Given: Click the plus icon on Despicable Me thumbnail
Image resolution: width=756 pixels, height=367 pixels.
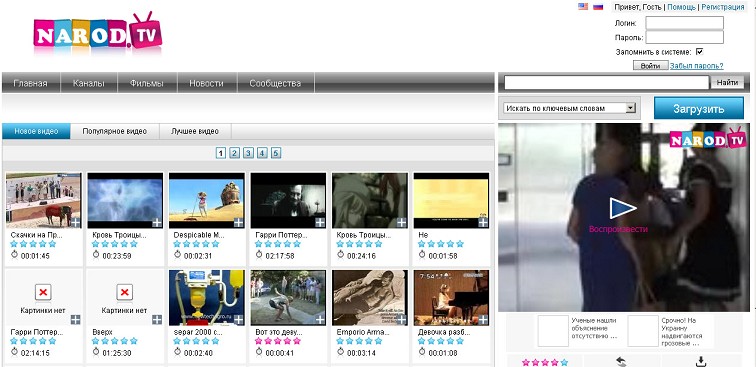Looking at the screenshot, I should click(x=238, y=222).
